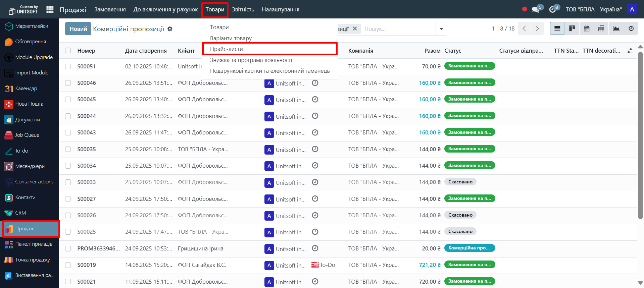
Task: Open optional columns settings toggle
Action: point(630,51)
